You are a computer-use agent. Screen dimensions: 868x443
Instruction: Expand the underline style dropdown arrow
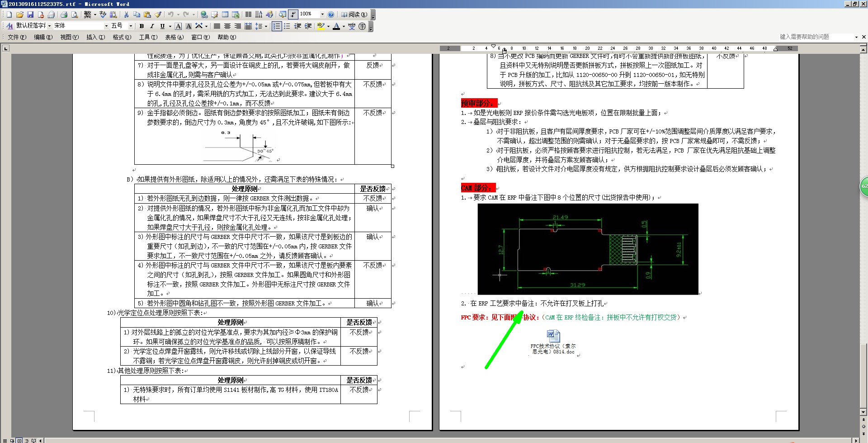170,26
